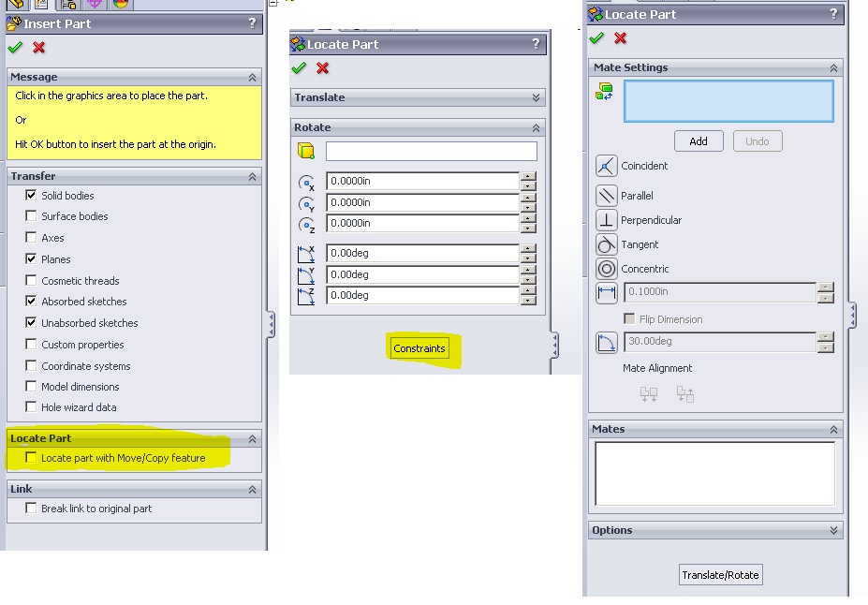Collapse the Rotate section

[x=536, y=128]
